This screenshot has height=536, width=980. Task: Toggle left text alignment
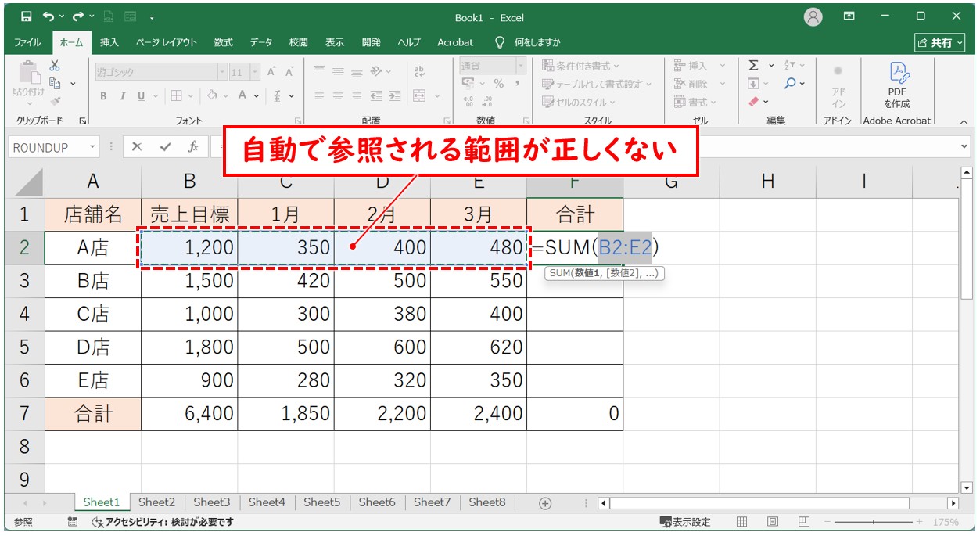[x=319, y=95]
